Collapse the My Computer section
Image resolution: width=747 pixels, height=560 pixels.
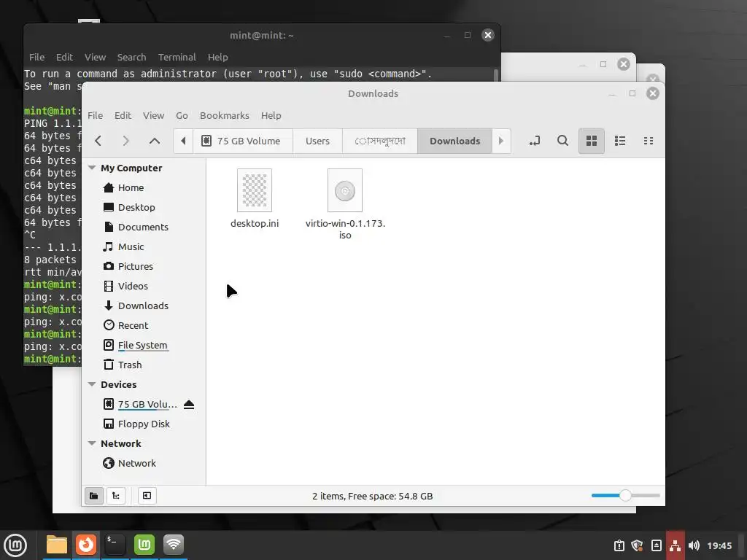(x=92, y=168)
